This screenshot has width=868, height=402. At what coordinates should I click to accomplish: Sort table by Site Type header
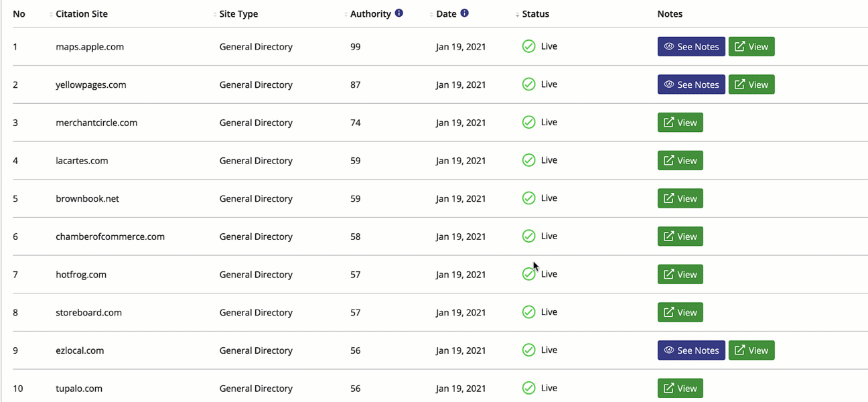(x=238, y=14)
